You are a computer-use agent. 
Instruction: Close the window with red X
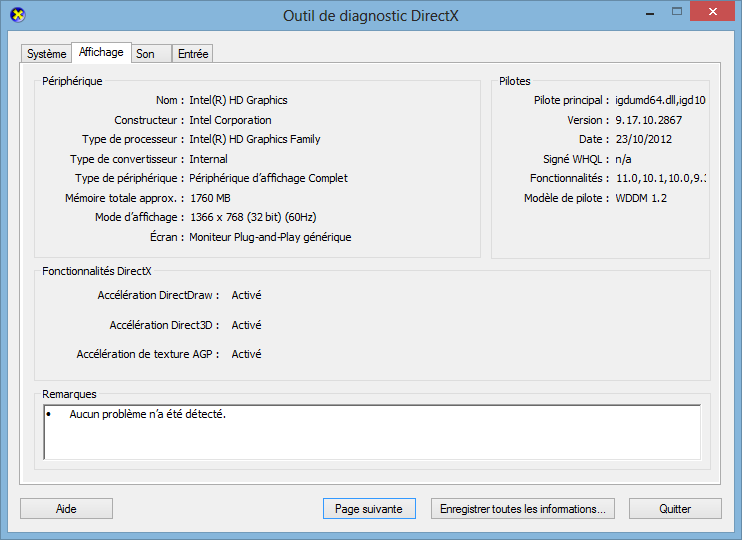coord(712,12)
